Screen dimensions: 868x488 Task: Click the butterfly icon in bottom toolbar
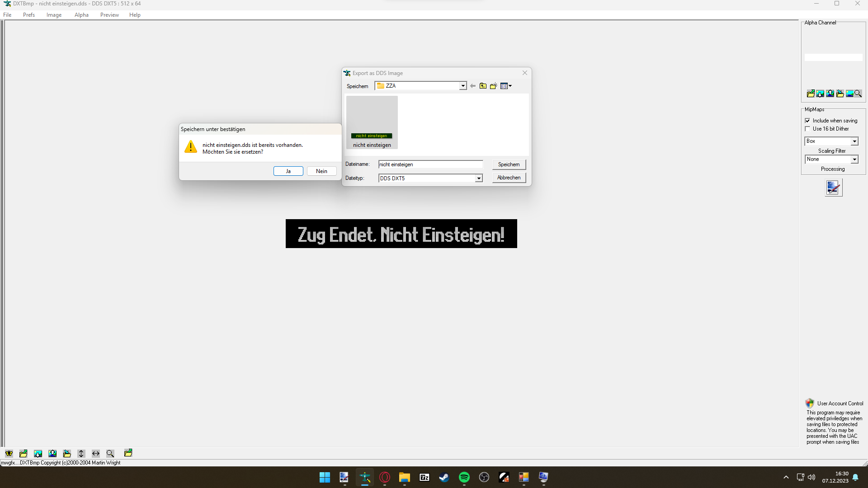9,453
